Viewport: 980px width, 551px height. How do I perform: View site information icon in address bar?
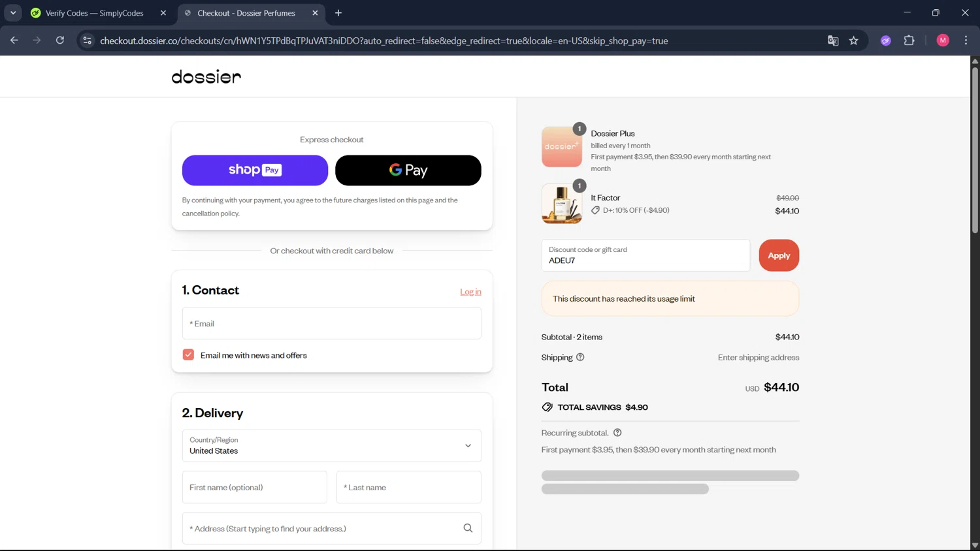click(x=87, y=40)
